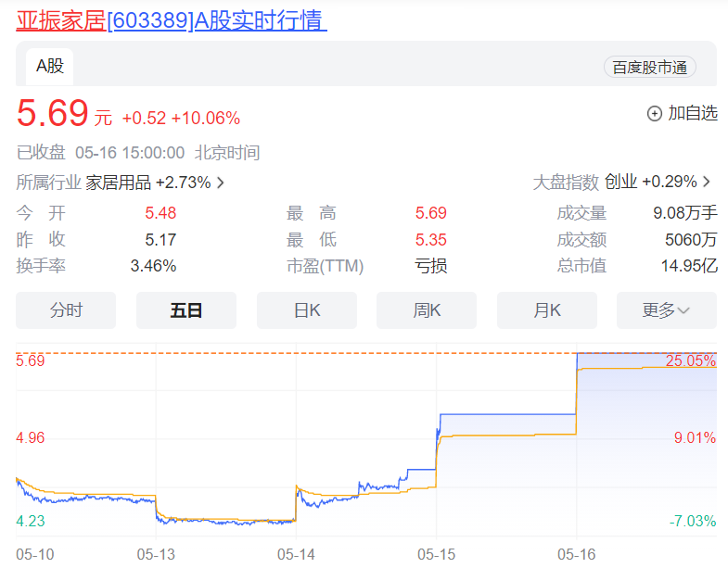Click the 25.05% axis label
Screen dimensions: 728x568
coord(691,360)
